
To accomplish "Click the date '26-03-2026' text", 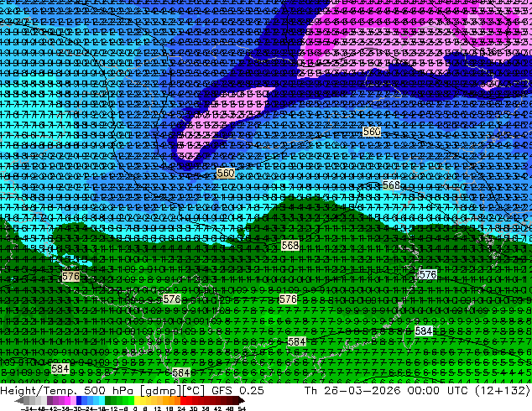I will point(362,391).
